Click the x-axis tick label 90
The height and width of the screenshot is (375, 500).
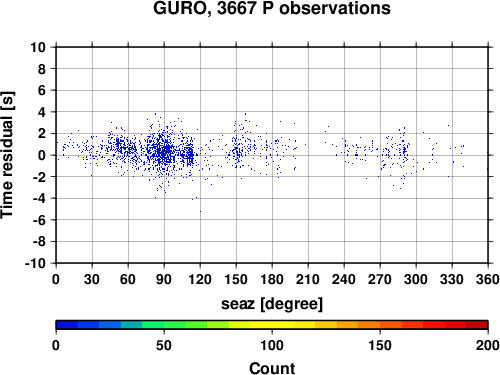pos(164,279)
